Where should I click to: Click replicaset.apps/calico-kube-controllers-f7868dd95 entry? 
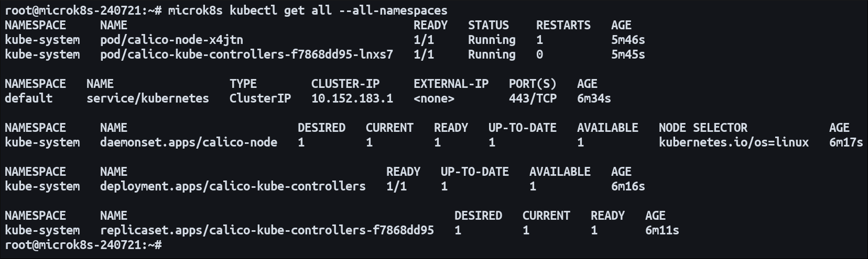pyautogui.click(x=267, y=230)
